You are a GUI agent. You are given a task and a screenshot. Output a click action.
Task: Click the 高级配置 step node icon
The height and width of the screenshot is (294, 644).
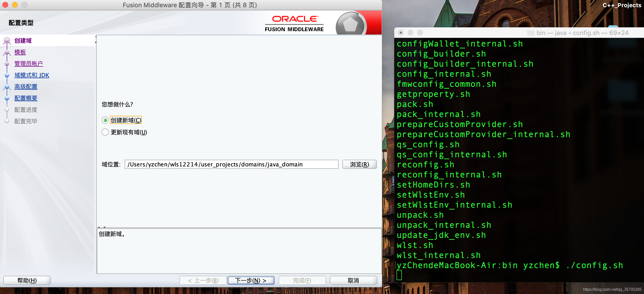point(7,87)
